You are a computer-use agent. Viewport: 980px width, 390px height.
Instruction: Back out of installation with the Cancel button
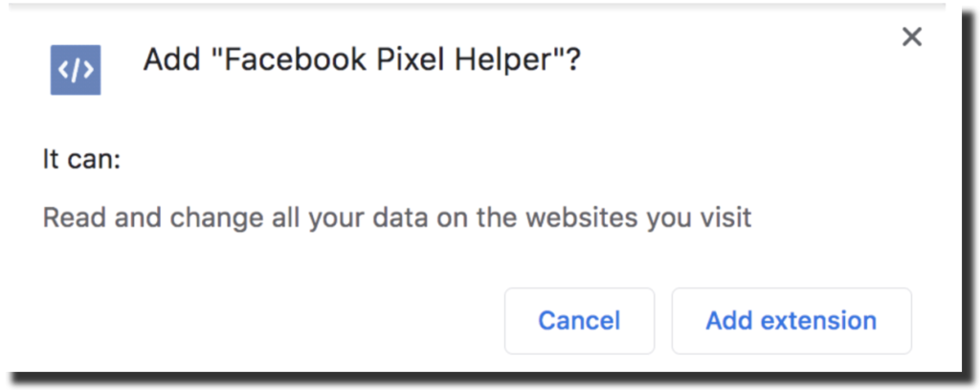[579, 320]
